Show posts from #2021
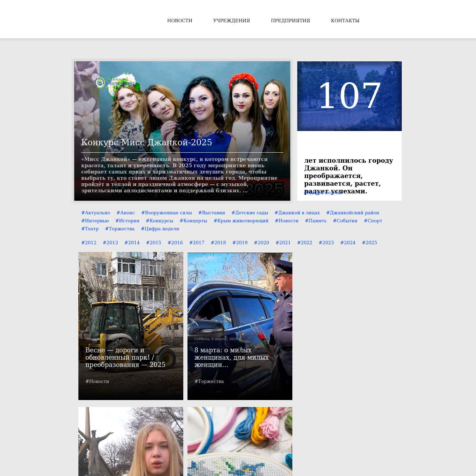476x476 pixels. point(283,243)
